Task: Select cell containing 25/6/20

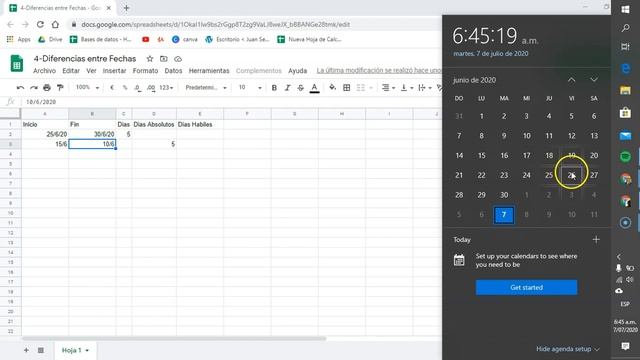Action: click(x=45, y=134)
